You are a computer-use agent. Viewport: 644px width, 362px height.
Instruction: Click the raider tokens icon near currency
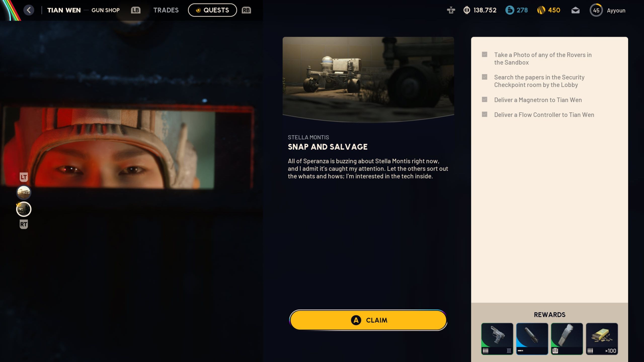click(451, 10)
